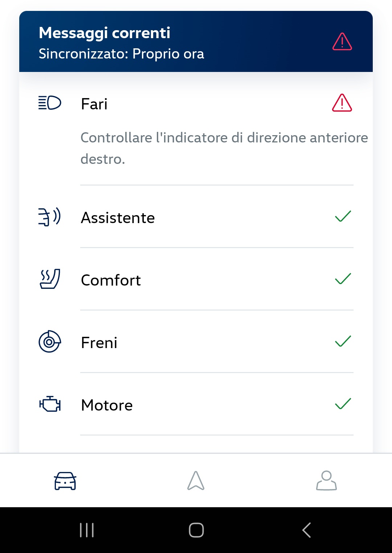
Task: Select the Motore list entry
Action: [x=196, y=404]
